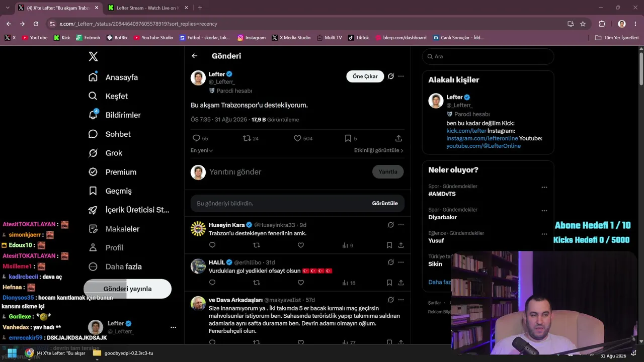This screenshot has height=362, width=644.
Task: Open a new browser tab
Action: coord(200,8)
